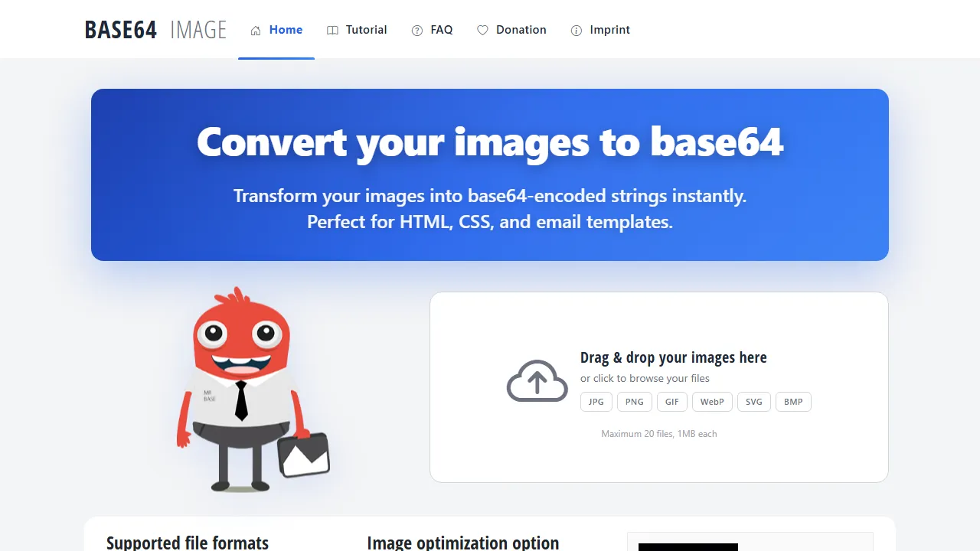This screenshot has height=551, width=980.
Task: Select the JPG format badge
Action: [x=596, y=401]
